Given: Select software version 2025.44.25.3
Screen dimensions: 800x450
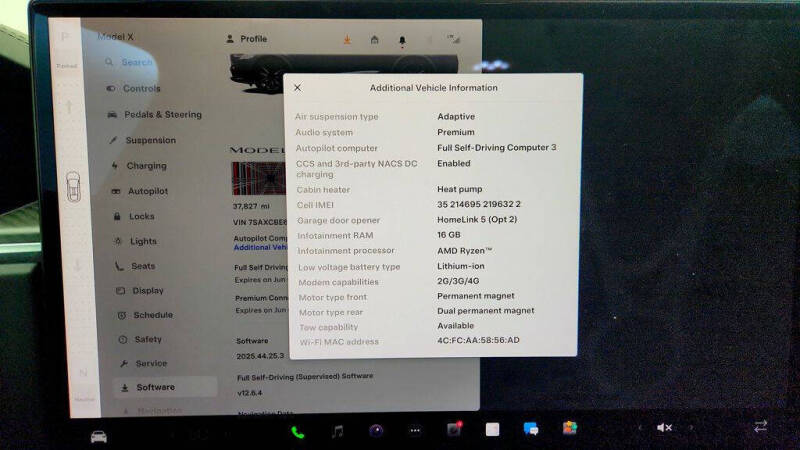Looking at the screenshot, I should 260,356.
